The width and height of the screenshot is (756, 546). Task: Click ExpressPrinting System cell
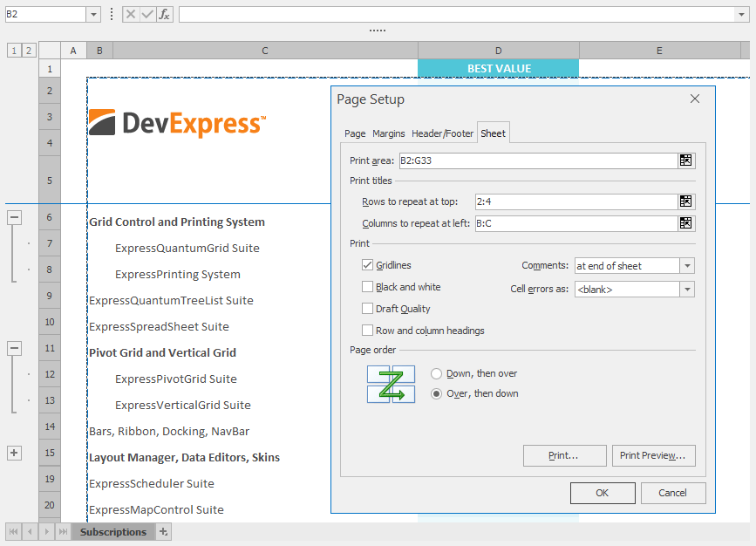click(x=177, y=274)
